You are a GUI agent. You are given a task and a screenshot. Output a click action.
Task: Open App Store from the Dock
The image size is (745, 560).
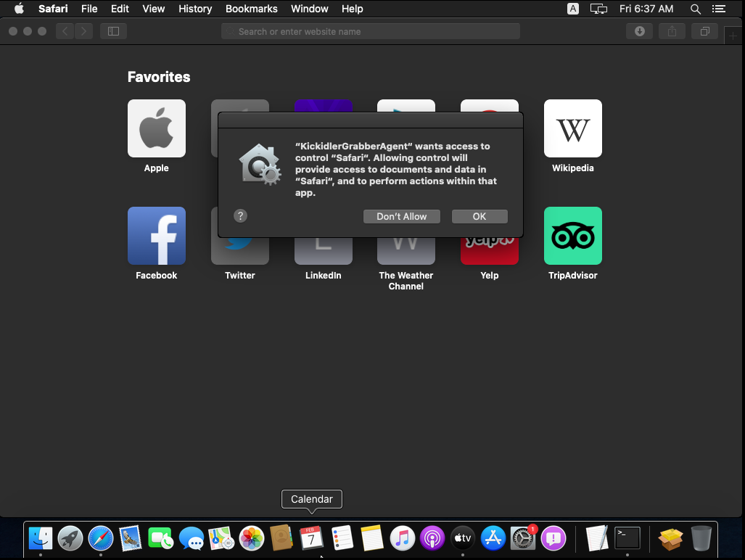pyautogui.click(x=493, y=539)
